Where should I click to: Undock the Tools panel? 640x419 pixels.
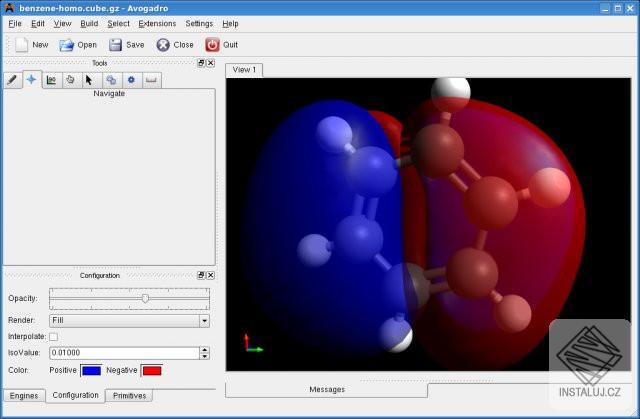pyautogui.click(x=201, y=63)
